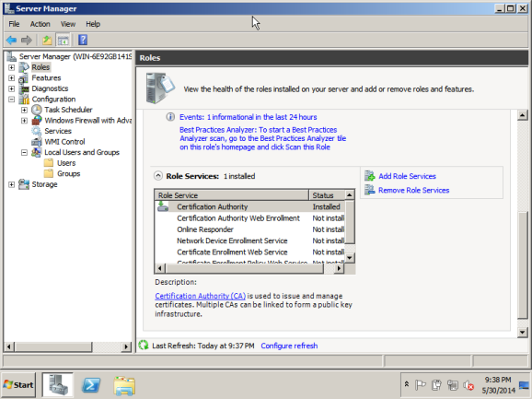
Task: Expand the Diagnostics tree node
Action: tap(12, 88)
